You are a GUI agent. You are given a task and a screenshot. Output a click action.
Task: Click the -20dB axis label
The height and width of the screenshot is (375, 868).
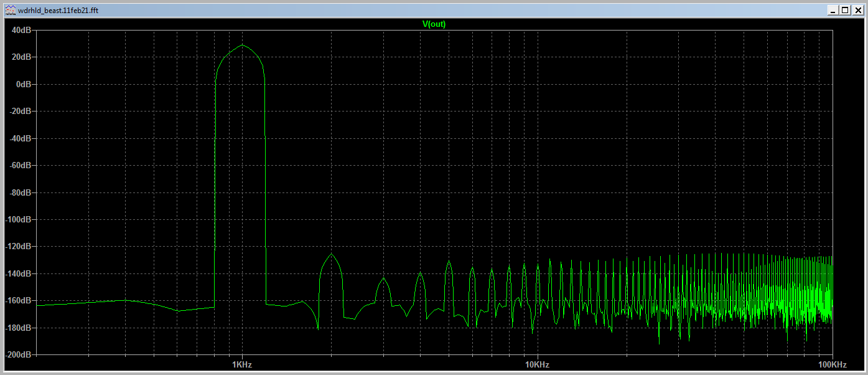point(20,111)
